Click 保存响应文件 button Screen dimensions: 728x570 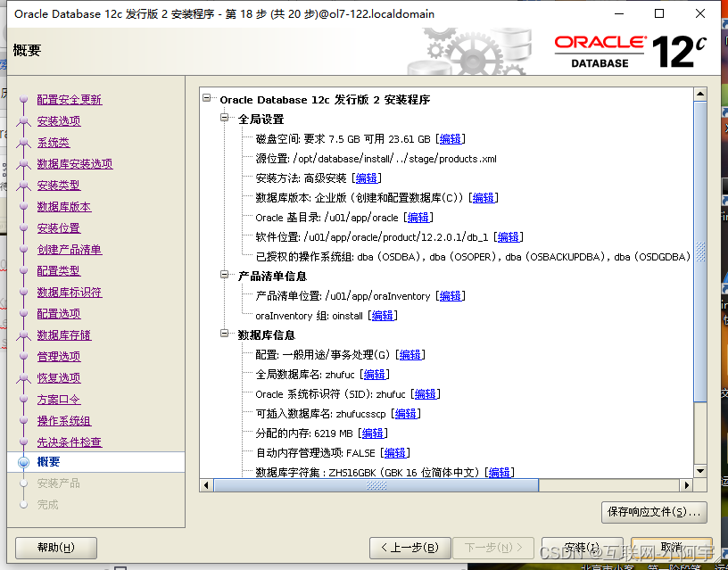[654, 512]
